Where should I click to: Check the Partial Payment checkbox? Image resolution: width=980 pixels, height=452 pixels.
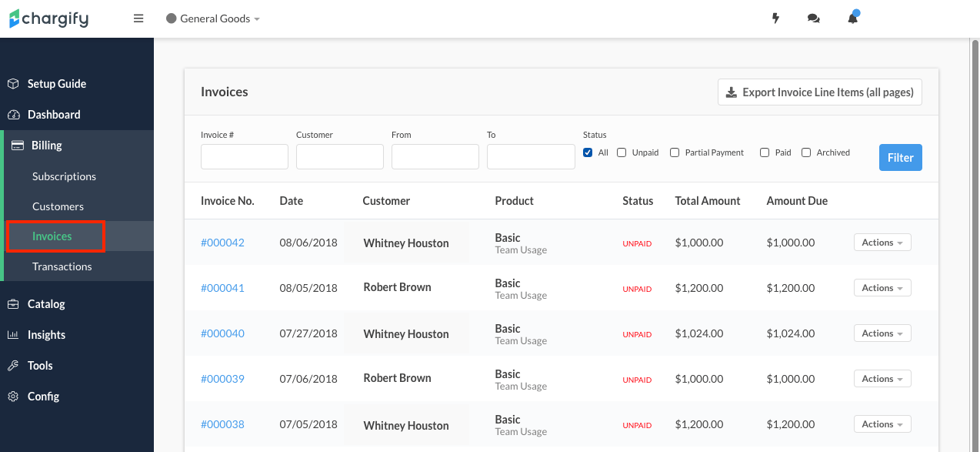675,152
